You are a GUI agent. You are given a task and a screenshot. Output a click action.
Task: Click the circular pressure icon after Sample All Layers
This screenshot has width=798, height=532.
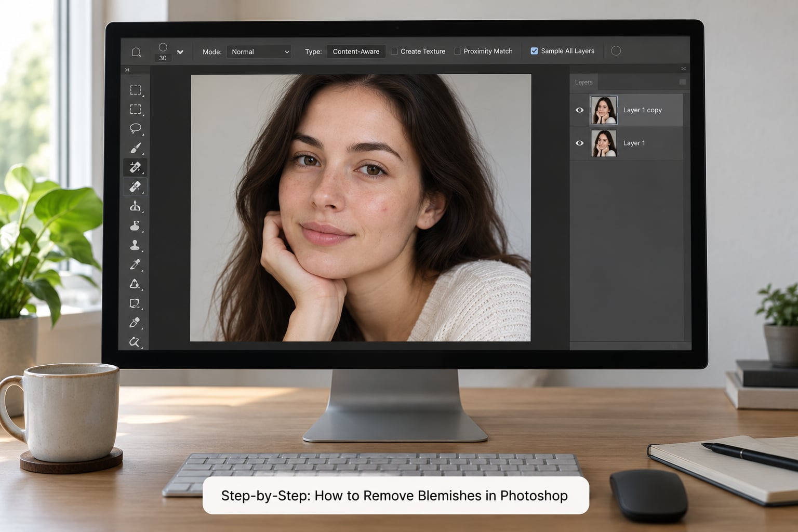click(x=616, y=51)
